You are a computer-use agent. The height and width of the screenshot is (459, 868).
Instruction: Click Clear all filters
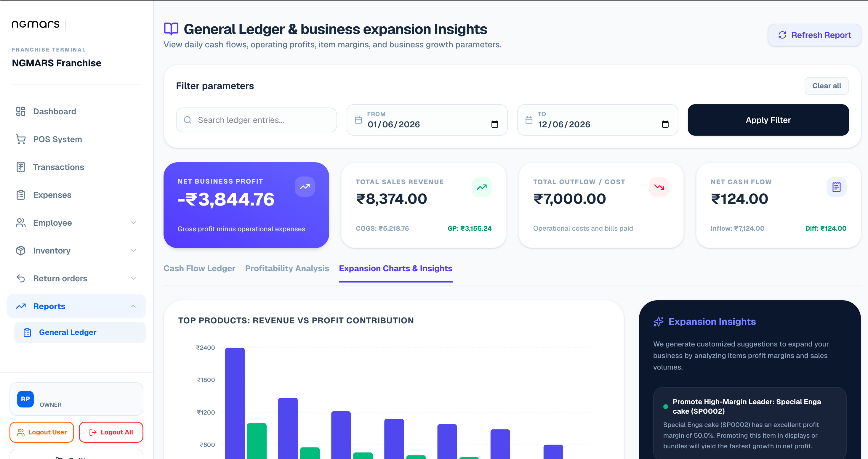tap(827, 86)
